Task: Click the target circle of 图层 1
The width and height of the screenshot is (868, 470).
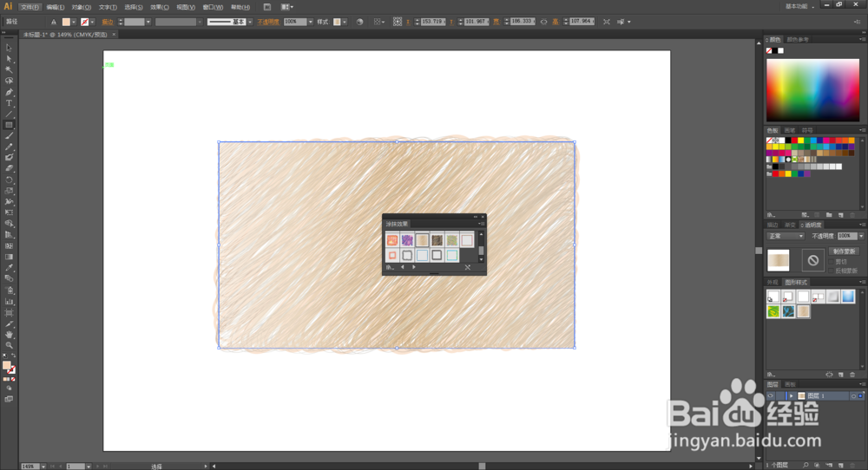Action: (853, 396)
